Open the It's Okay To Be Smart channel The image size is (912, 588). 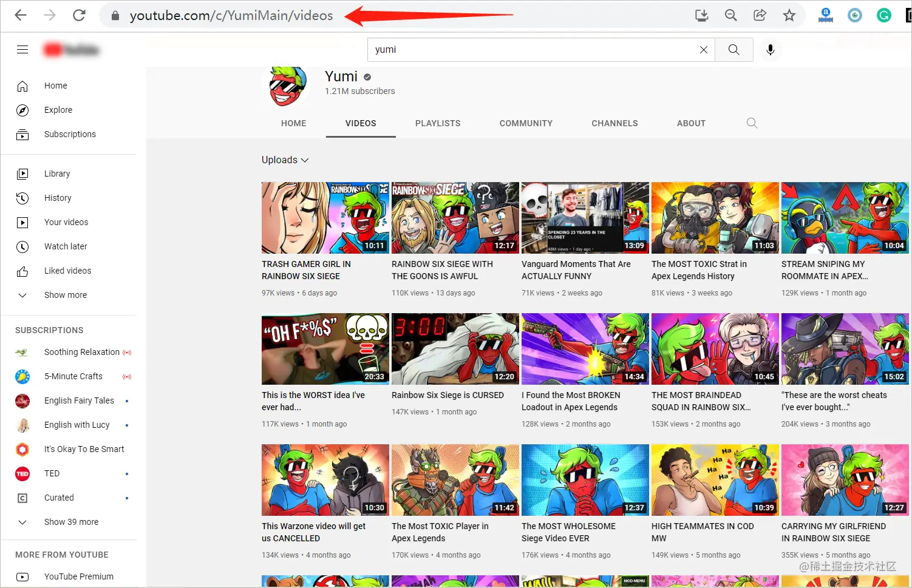click(x=84, y=449)
